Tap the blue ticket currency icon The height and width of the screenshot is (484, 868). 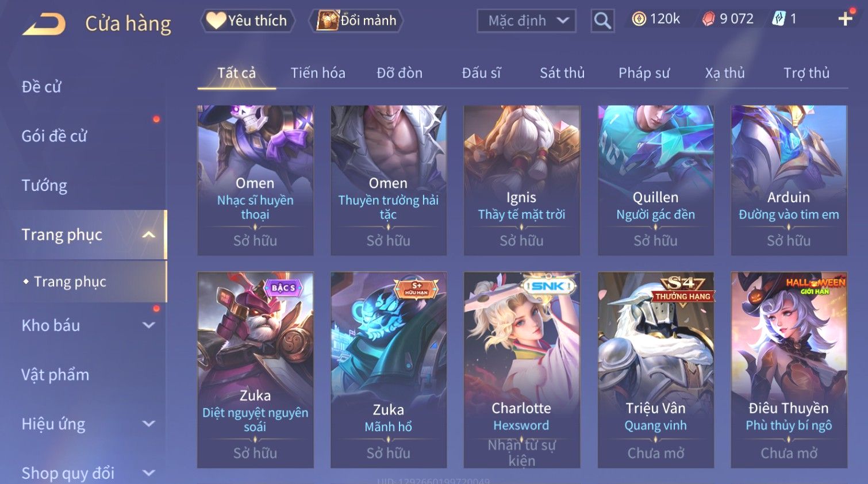click(778, 19)
